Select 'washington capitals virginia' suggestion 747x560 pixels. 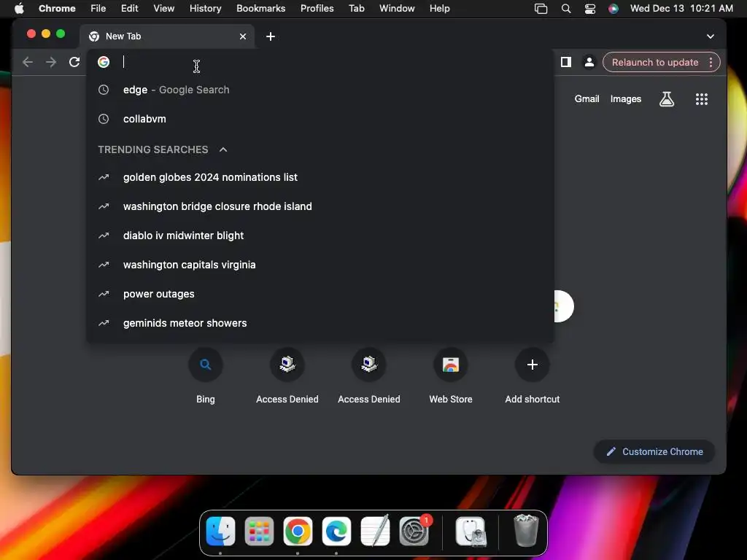coord(320,265)
